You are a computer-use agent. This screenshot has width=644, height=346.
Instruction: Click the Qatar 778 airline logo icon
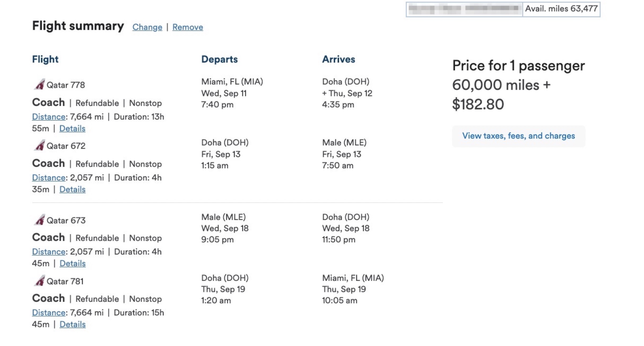click(x=40, y=85)
